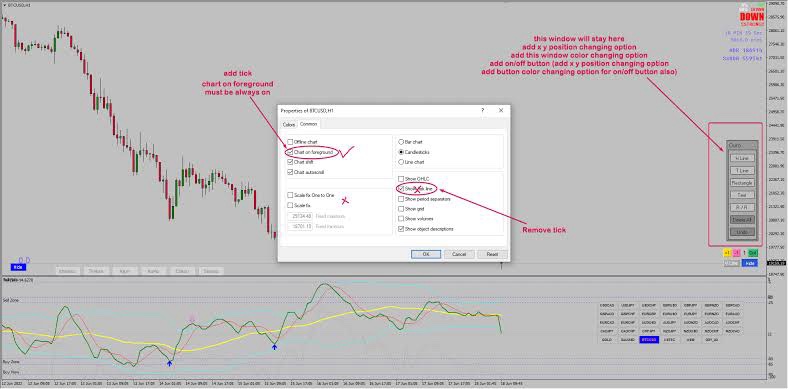Click the Reset button in dialog
This screenshot has width=788, height=389.
pos(492,254)
